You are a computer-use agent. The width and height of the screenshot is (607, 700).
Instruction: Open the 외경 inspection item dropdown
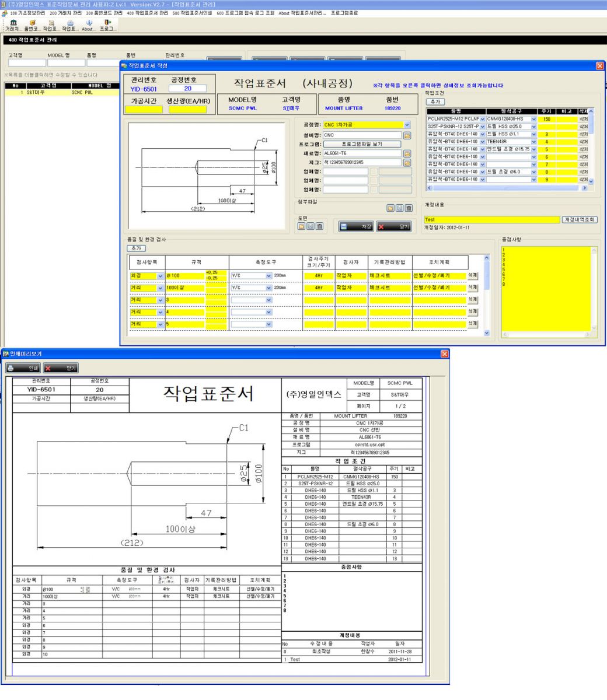point(161,276)
